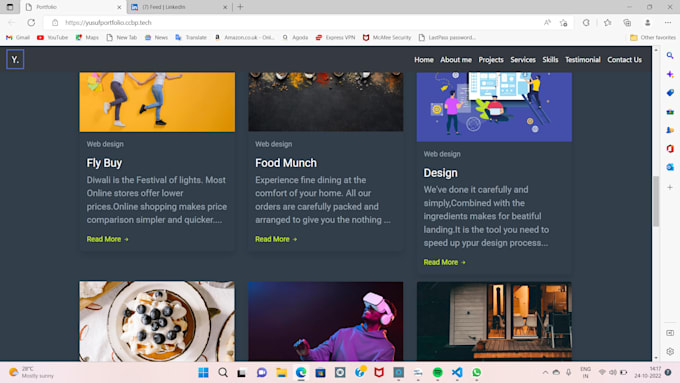Click Read More under Design
Viewport: 680px width, 383px height.
point(445,262)
